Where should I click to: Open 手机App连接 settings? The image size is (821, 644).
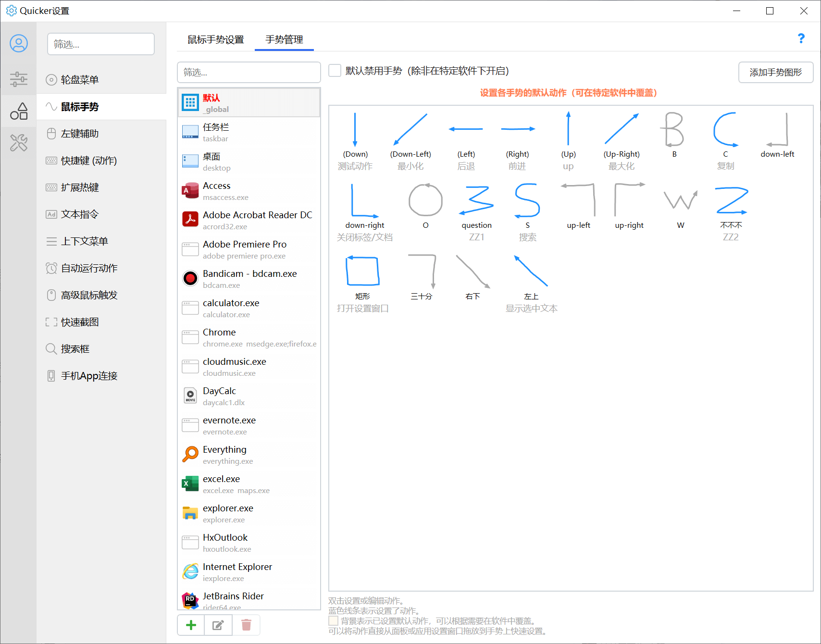pos(101,376)
